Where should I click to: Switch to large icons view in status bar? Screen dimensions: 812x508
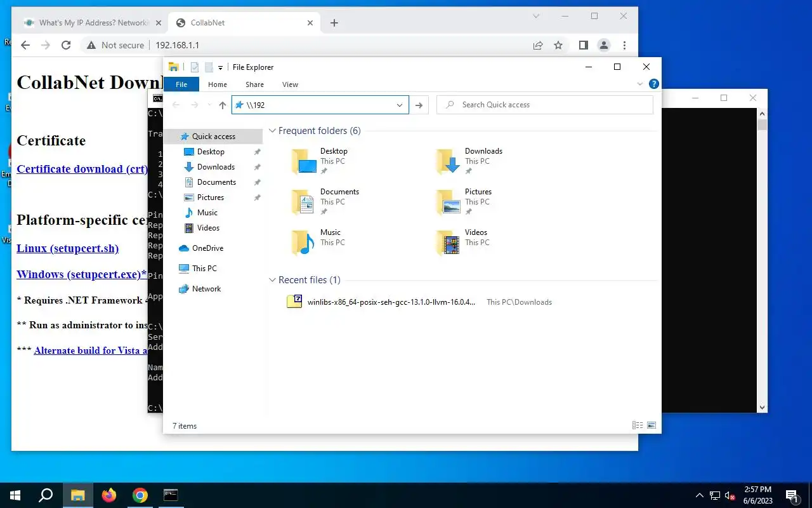click(x=651, y=425)
